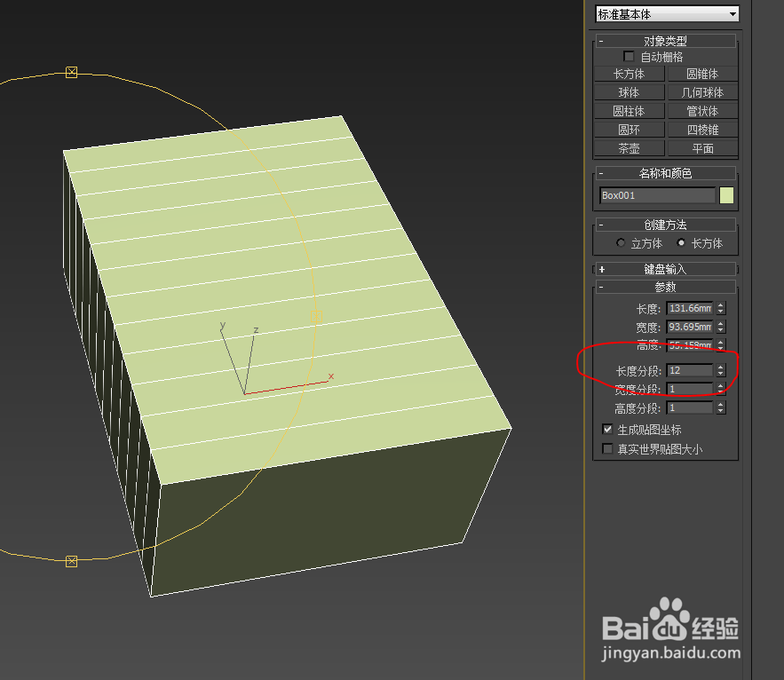Click the 长度分段 field showing 12
784x680 pixels.
tap(690, 370)
